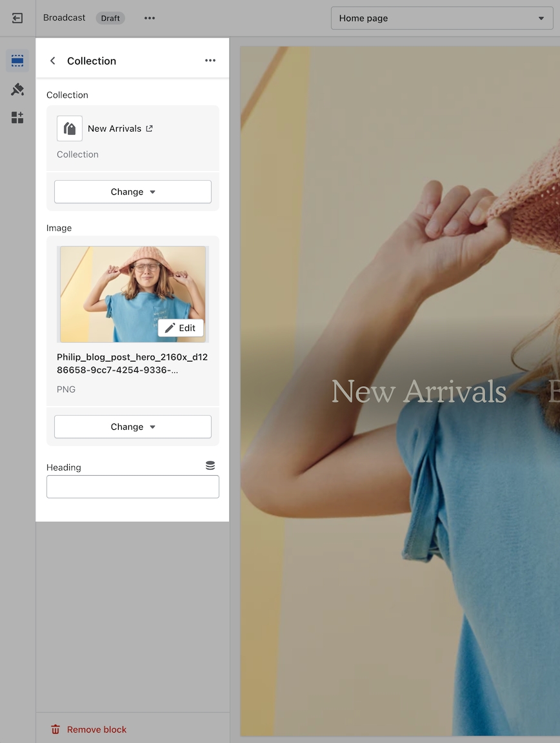Click the Draft status badge
560x743 pixels.
click(x=110, y=18)
